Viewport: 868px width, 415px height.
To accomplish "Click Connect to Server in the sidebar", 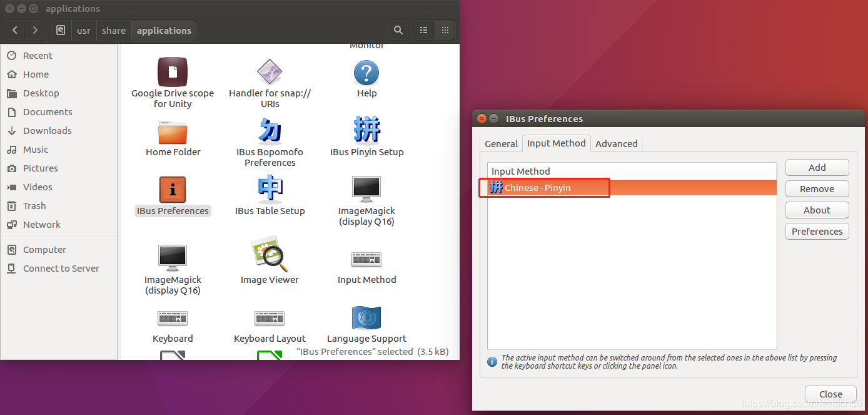I will pyautogui.click(x=59, y=269).
